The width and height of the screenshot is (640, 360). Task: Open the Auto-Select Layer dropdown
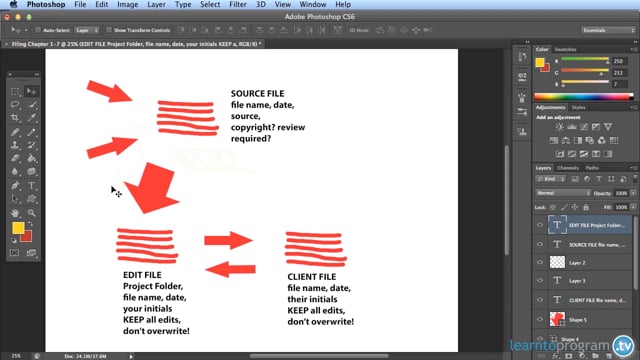click(87, 30)
